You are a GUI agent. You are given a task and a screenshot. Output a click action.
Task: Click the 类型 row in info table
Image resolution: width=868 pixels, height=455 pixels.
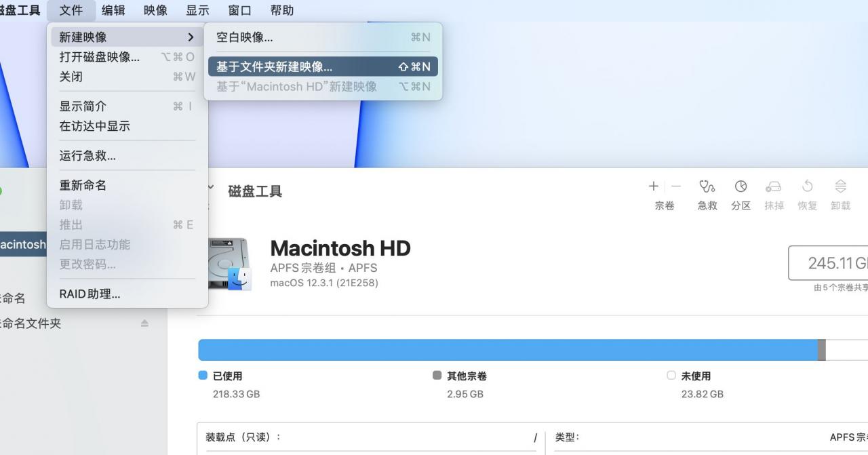tap(711, 437)
